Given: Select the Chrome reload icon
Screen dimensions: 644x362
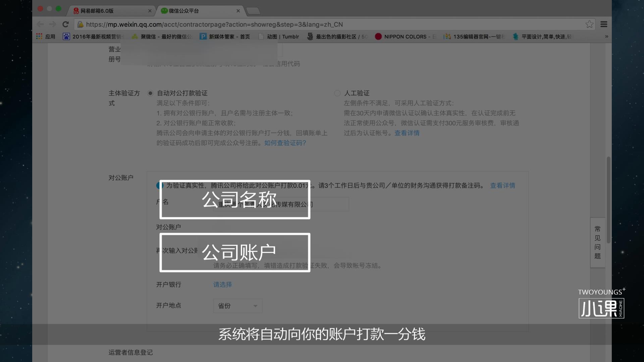Looking at the screenshot, I should (66, 24).
